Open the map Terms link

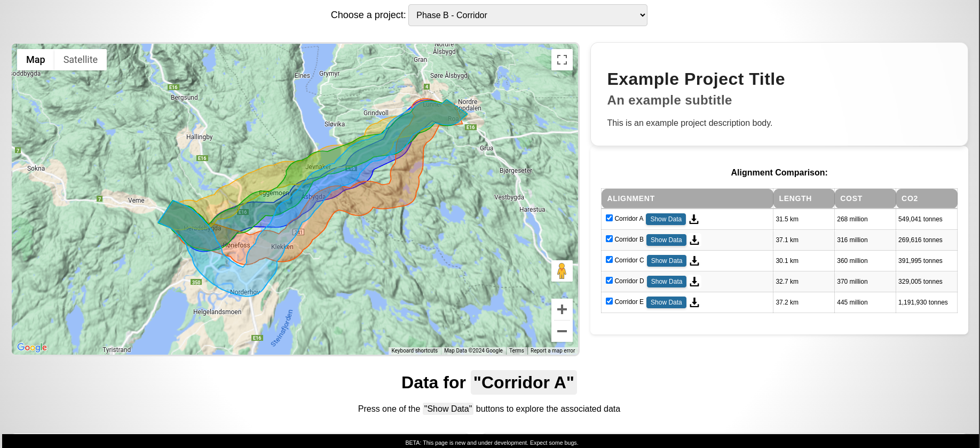tap(517, 351)
